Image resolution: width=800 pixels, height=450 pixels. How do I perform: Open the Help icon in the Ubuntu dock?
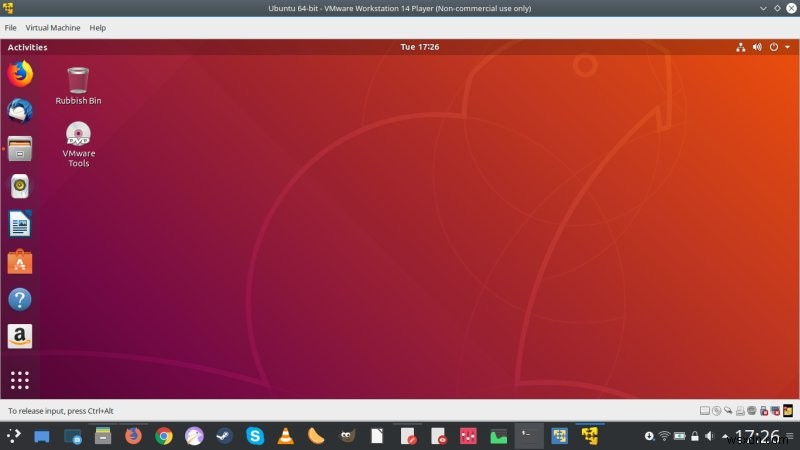20,299
